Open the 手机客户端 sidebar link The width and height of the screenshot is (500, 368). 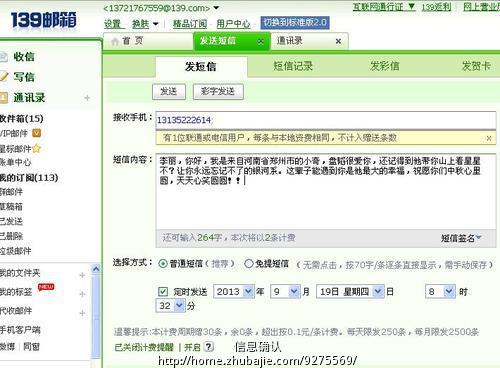20,330
